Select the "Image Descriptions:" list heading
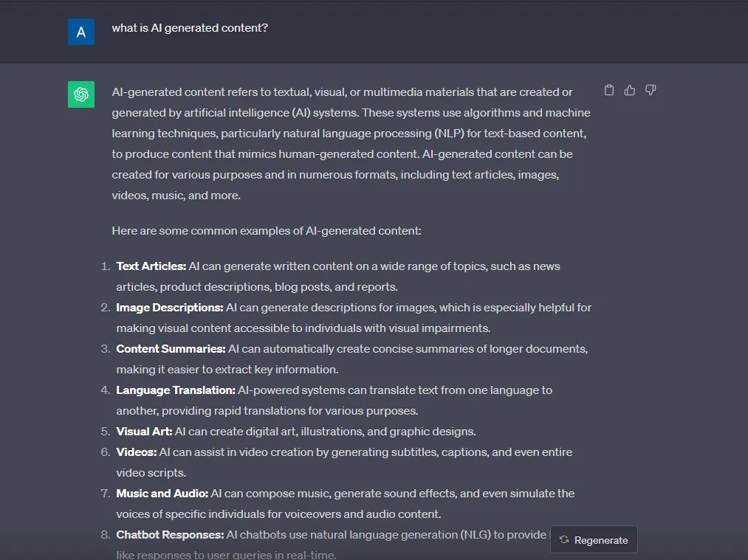The height and width of the screenshot is (560, 748). coord(170,308)
